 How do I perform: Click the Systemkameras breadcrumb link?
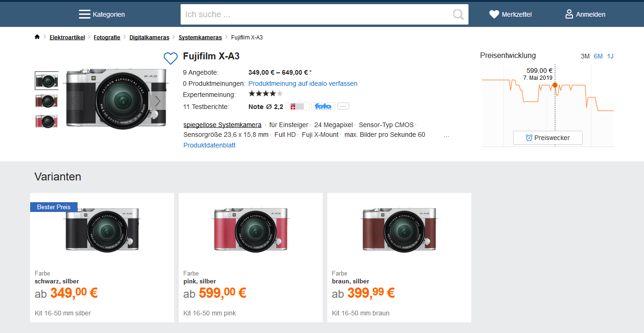200,37
